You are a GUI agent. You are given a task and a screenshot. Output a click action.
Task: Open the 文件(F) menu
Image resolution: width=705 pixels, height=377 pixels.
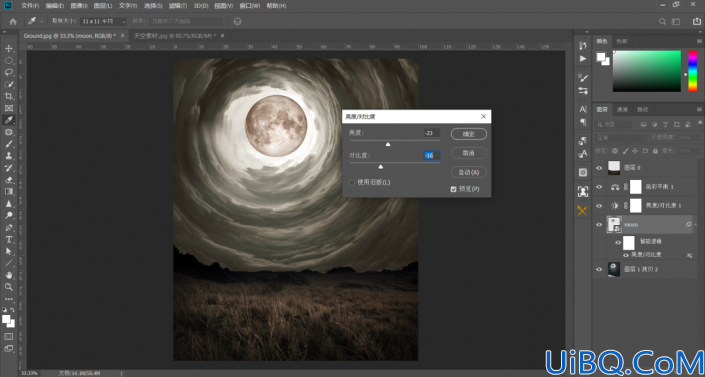[x=30, y=6]
